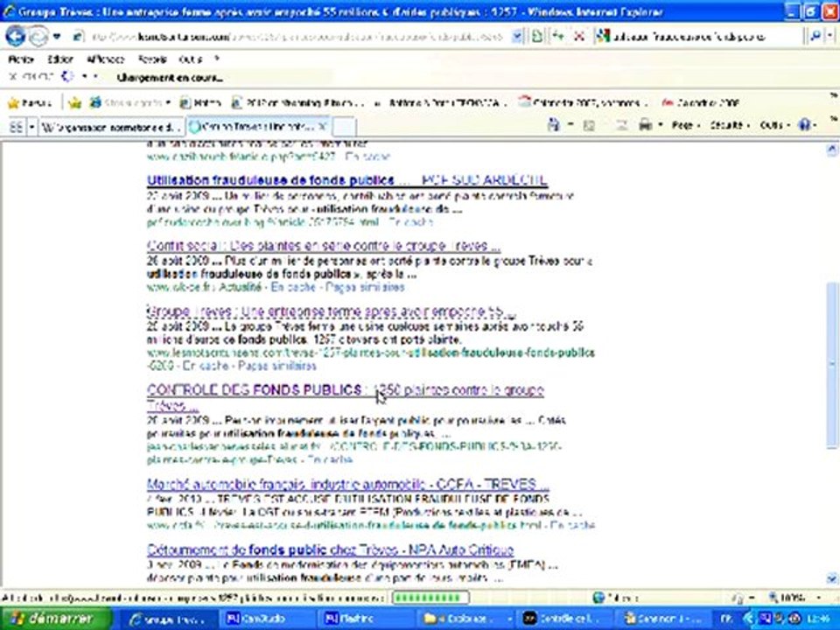Expand the address bar history dropdown
The image size is (840, 630).
click(516, 37)
